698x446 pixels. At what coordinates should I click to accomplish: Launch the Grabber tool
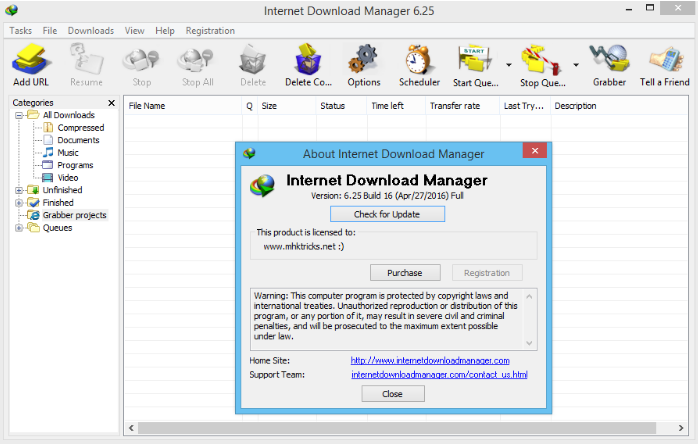click(x=609, y=59)
